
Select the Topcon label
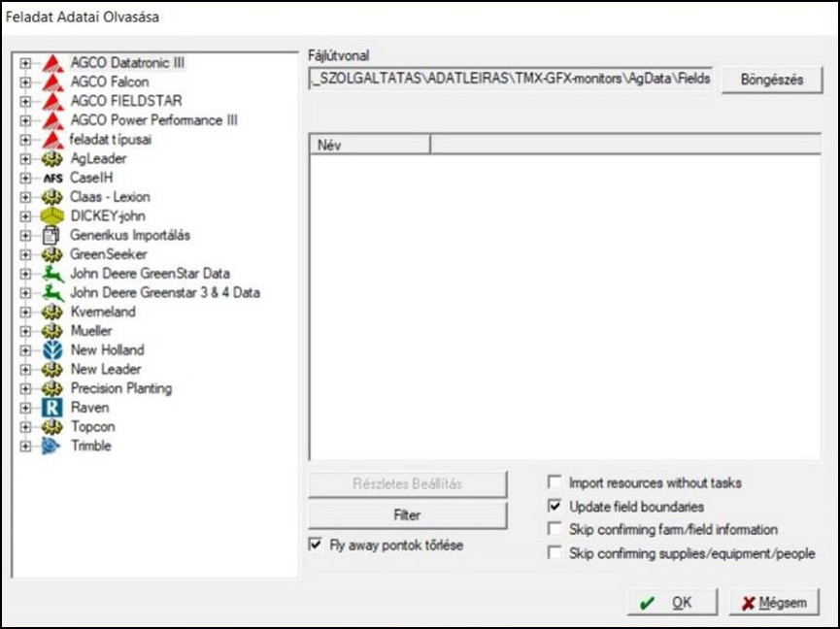coord(93,427)
